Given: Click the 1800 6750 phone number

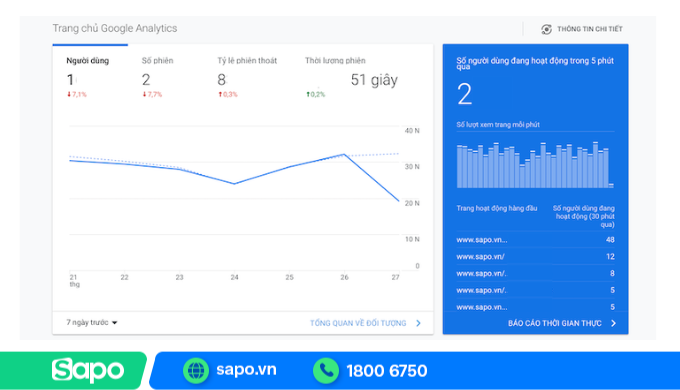Looking at the screenshot, I should coord(387,371).
